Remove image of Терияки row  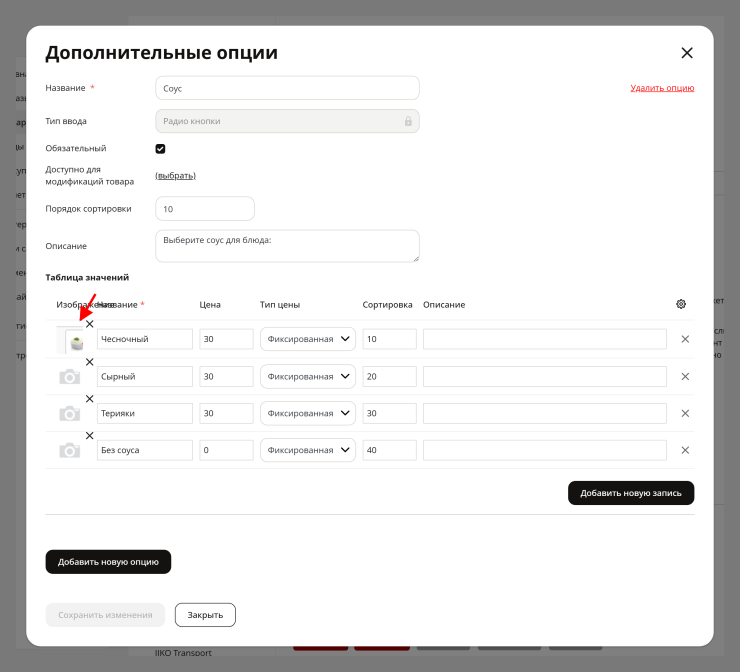pyautogui.click(x=89, y=399)
